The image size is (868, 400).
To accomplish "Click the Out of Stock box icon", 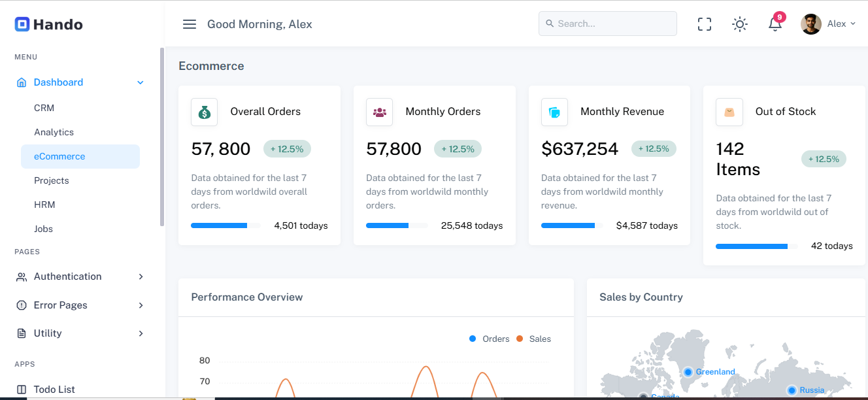I will 729,112.
